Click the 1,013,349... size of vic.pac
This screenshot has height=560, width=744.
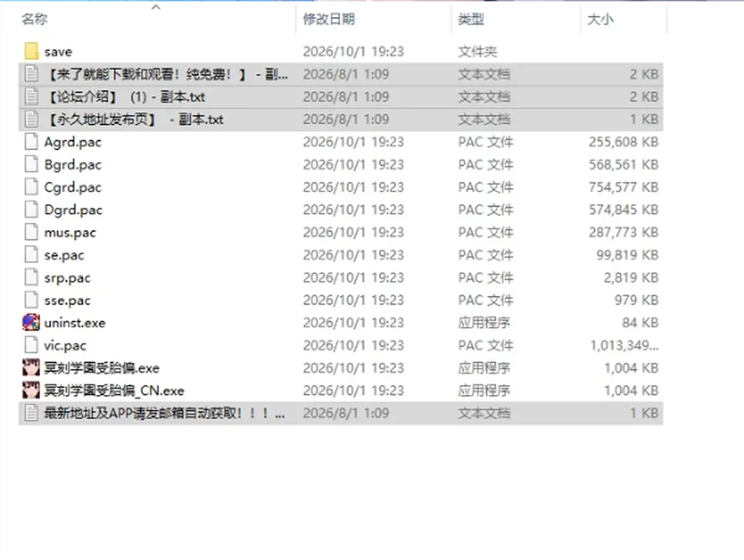[x=625, y=345]
